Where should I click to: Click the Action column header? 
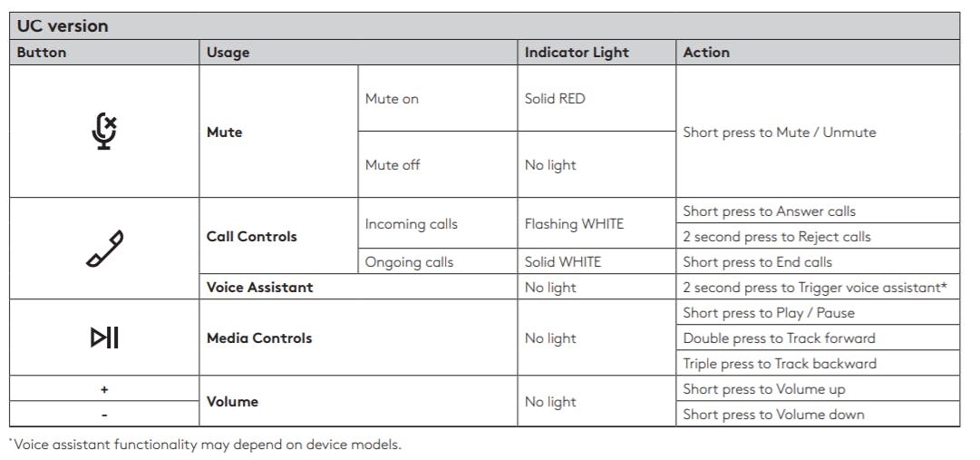pyautogui.click(x=706, y=53)
